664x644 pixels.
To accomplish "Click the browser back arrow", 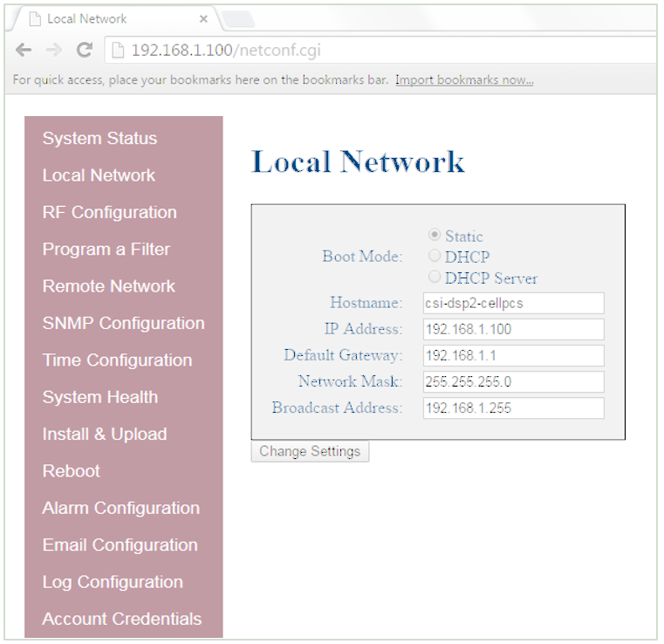I will (24, 50).
